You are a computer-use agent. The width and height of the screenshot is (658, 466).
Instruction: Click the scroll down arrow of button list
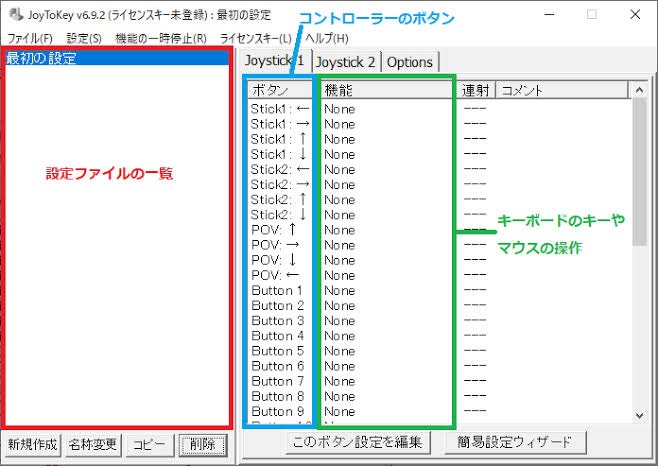[x=639, y=416]
